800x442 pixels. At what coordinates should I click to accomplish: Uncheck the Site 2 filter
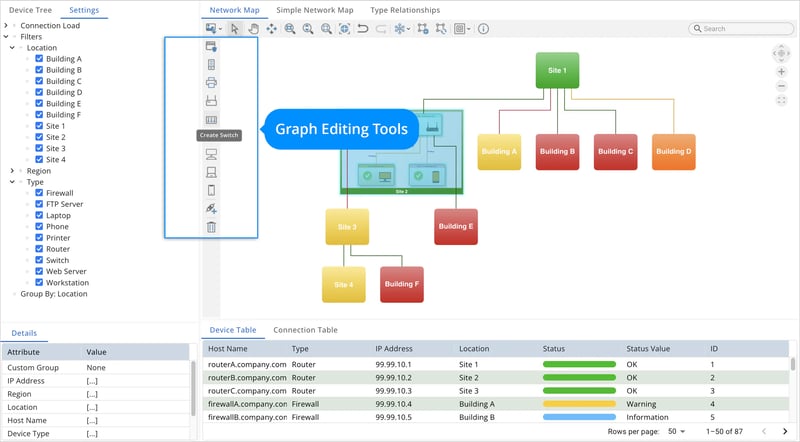coord(39,137)
